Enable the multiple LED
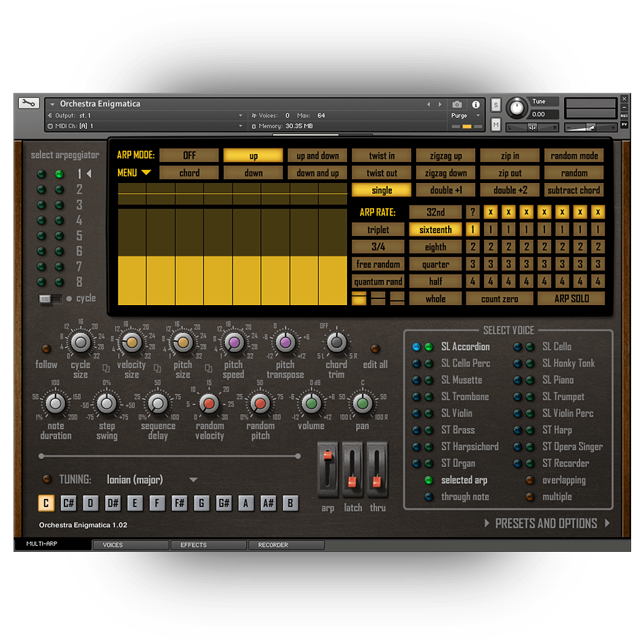 coord(530,496)
